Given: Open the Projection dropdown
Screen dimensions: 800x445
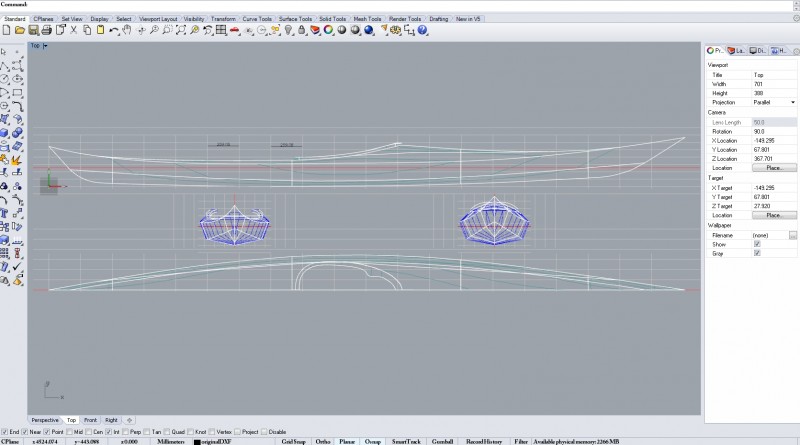Looking at the screenshot, I should [793, 102].
